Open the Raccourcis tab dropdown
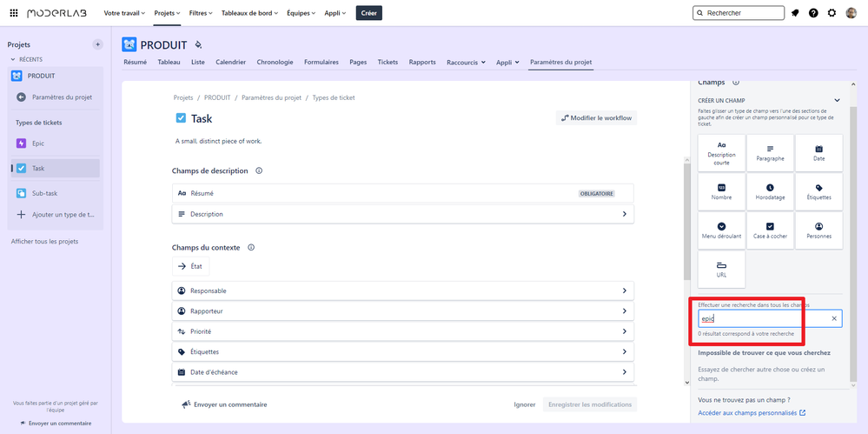This screenshot has width=868, height=434. click(x=466, y=63)
